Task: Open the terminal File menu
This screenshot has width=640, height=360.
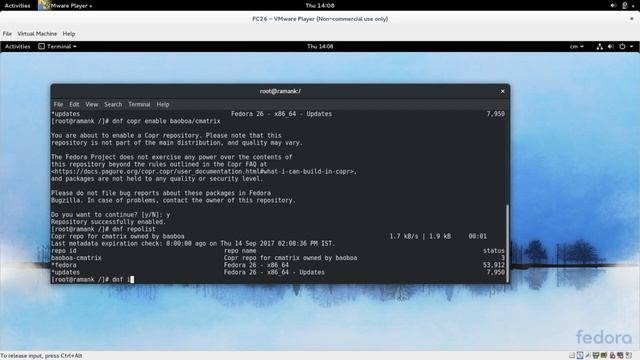Action: [58, 104]
